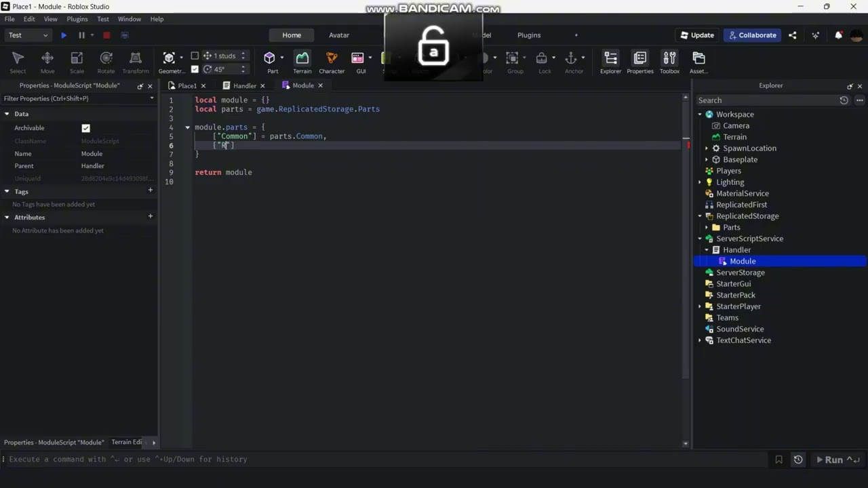Viewport: 868px width, 488px height.
Task: Collapse the Data section
Action: point(7,114)
